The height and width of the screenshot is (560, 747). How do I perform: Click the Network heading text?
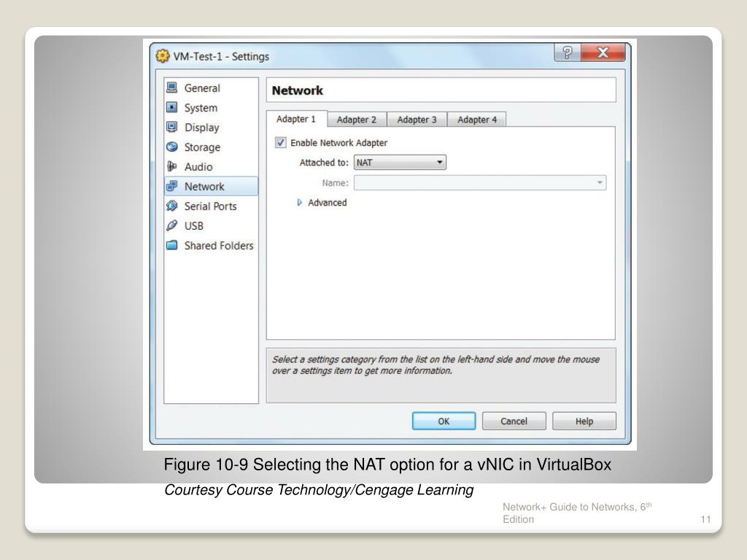pyautogui.click(x=298, y=90)
